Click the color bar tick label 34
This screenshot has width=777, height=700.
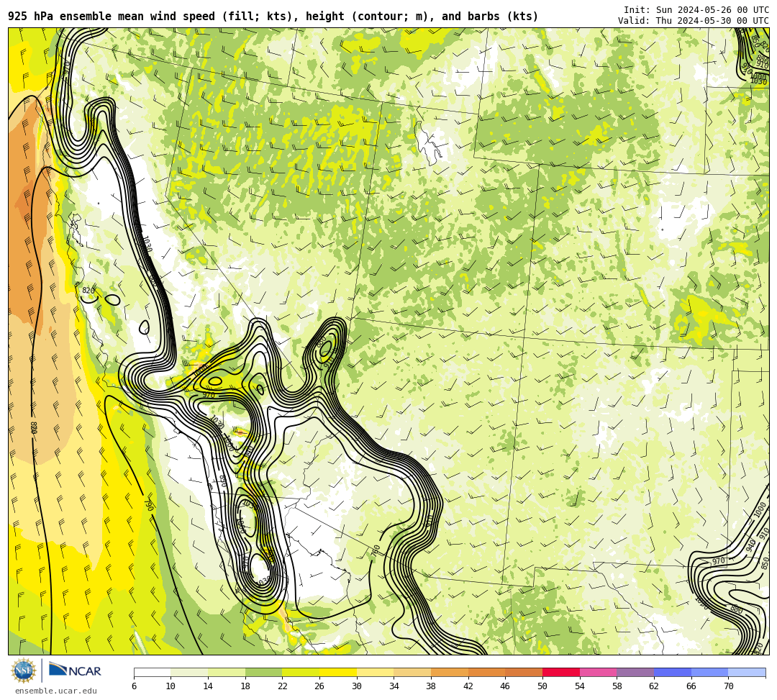point(394,686)
